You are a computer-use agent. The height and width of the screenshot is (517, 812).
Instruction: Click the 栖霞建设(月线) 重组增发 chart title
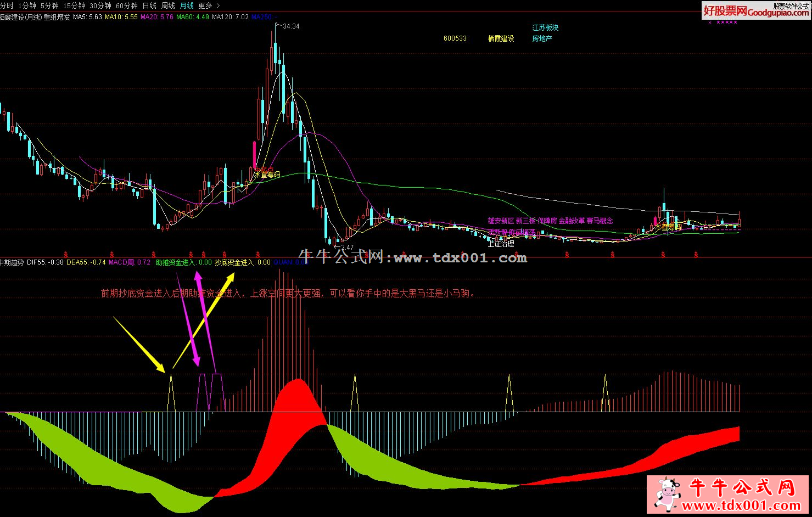tap(35, 17)
